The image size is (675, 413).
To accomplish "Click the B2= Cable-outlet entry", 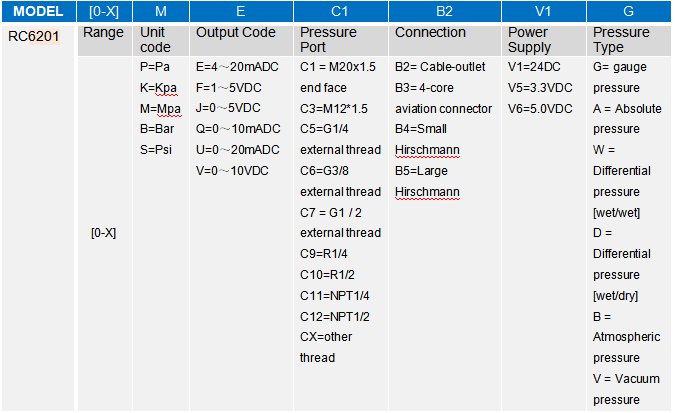I will click(x=440, y=67).
